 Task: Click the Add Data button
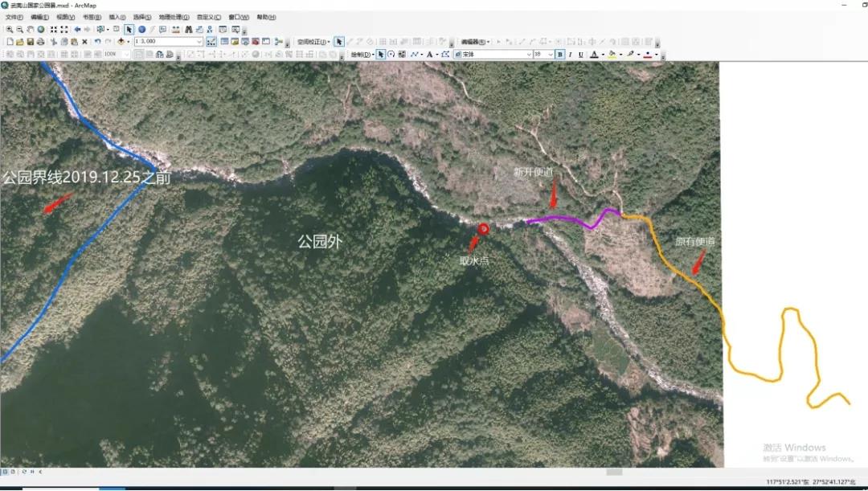(x=121, y=42)
